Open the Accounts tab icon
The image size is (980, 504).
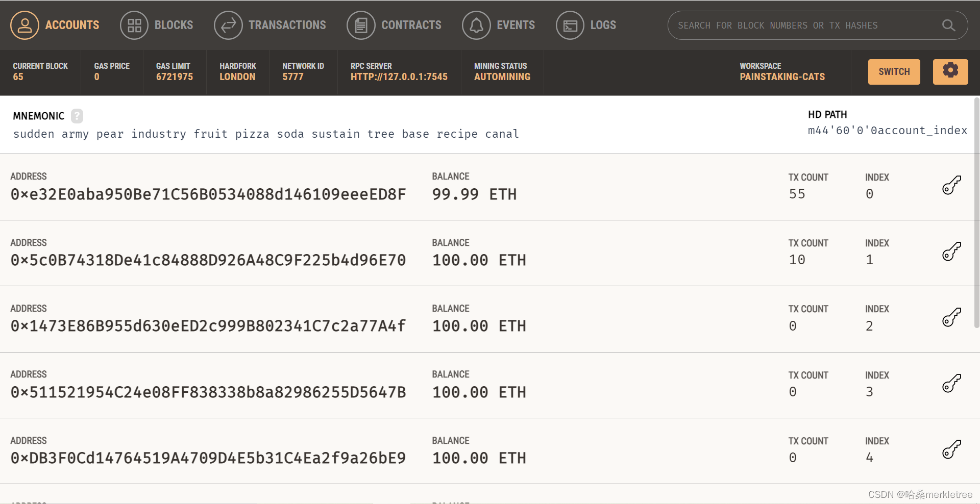coord(24,26)
